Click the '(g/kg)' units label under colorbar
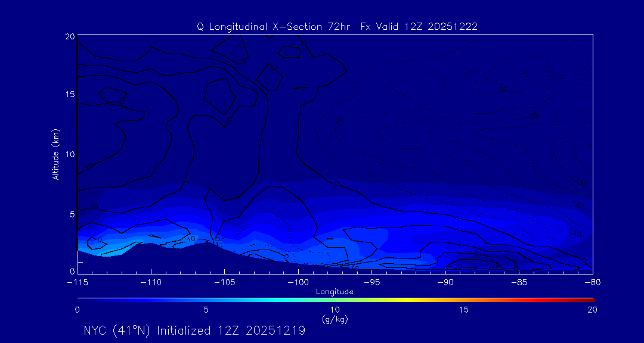The height and width of the screenshot is (343, 644). (335, 319)
